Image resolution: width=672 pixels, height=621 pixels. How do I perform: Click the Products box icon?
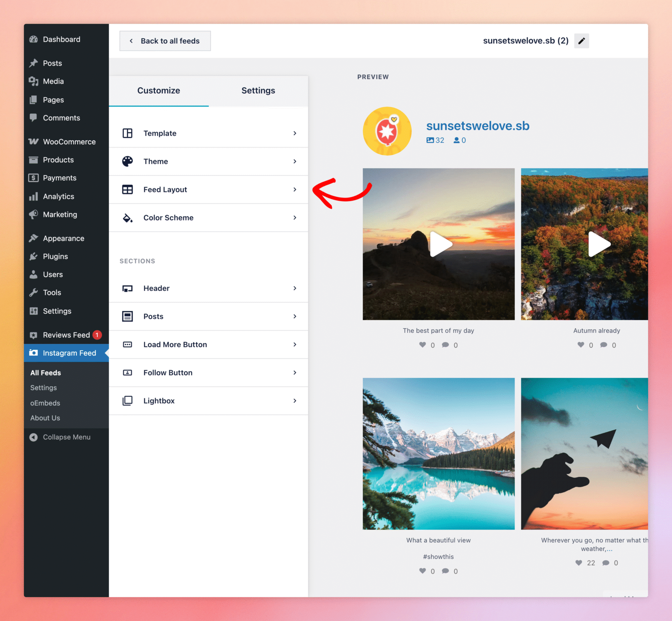[x=33, y=160]
